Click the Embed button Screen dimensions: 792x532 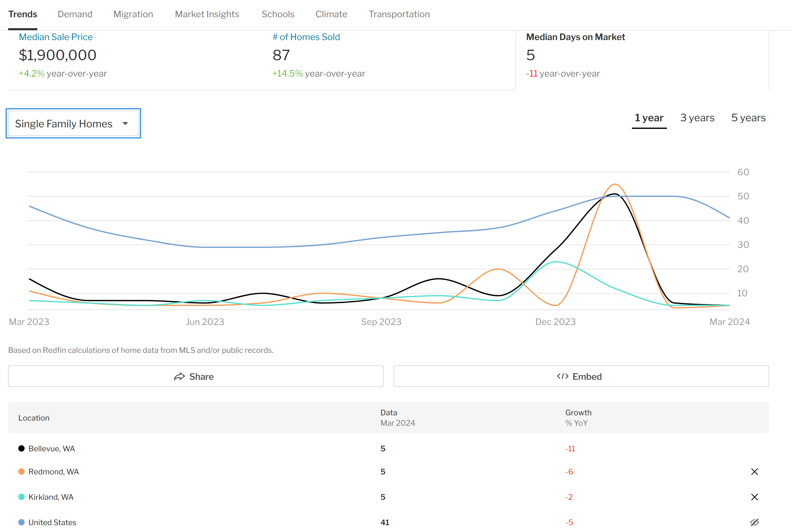(581, 376)
